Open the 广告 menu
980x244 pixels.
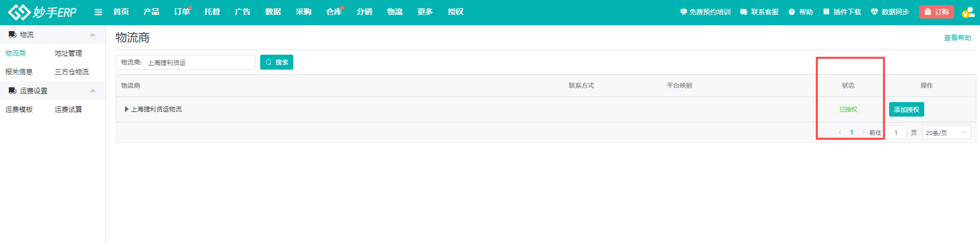pyautogui.click(x=243, y=12)
